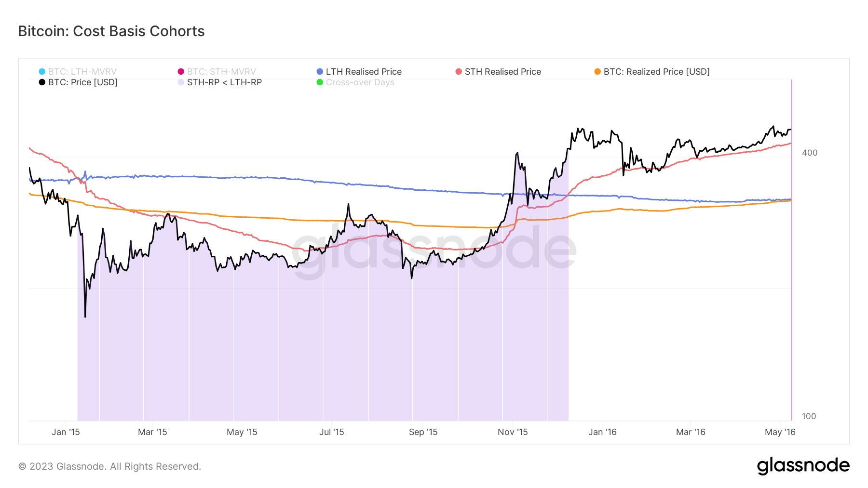Hide the LTH Realised Price line
The width and height of the screenshot is (868, 488).
(364, 72)
